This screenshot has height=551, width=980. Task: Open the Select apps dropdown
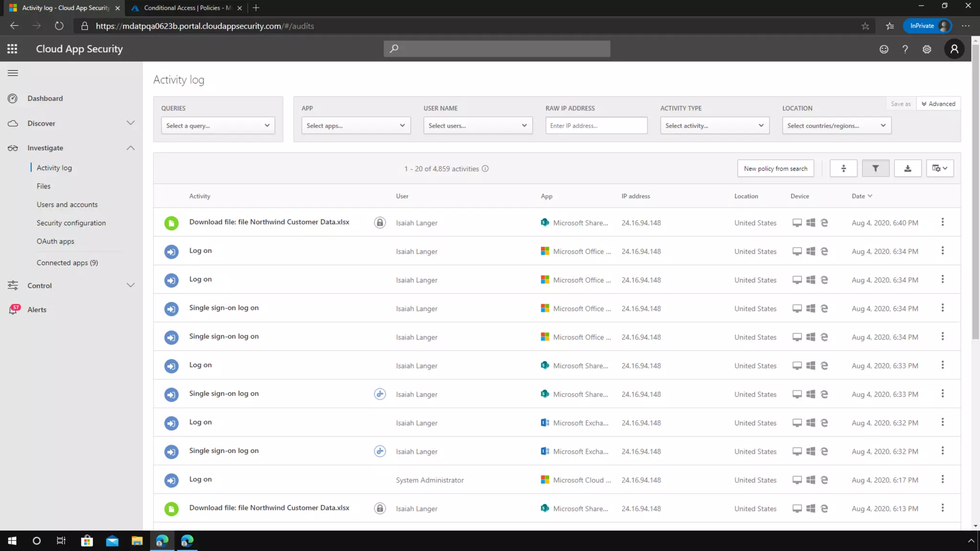(356, 125)
